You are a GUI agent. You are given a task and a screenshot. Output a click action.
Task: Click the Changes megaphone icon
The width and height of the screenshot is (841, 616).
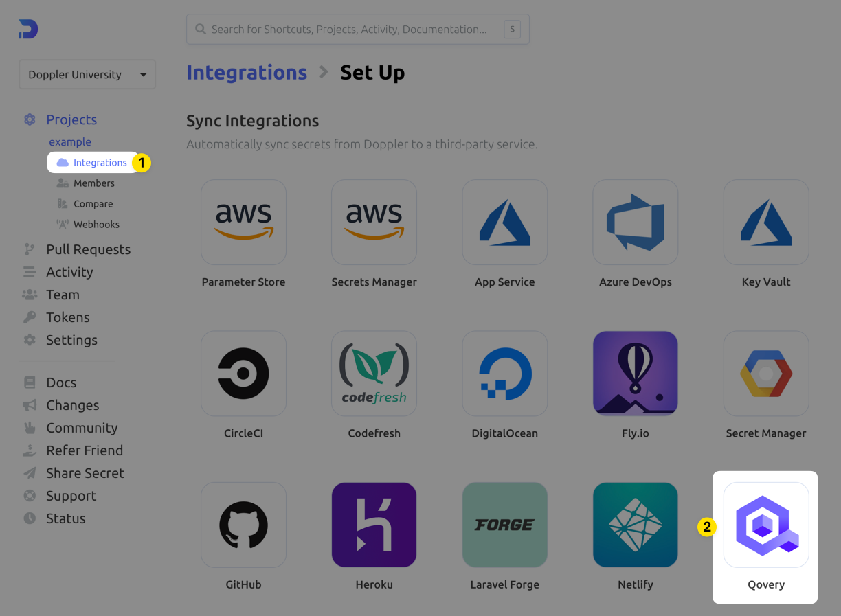pyautogui.click(x=30, y=405)
